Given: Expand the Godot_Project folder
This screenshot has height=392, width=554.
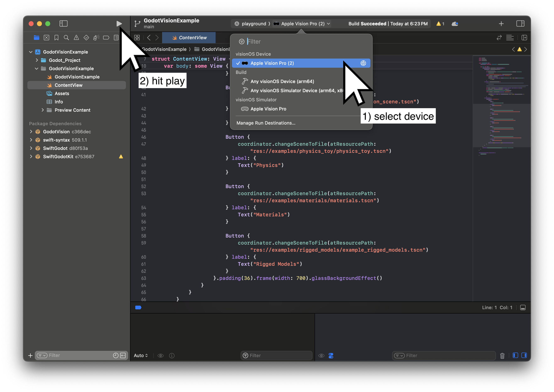Looking at the screenshot, I should click(37, 60).
